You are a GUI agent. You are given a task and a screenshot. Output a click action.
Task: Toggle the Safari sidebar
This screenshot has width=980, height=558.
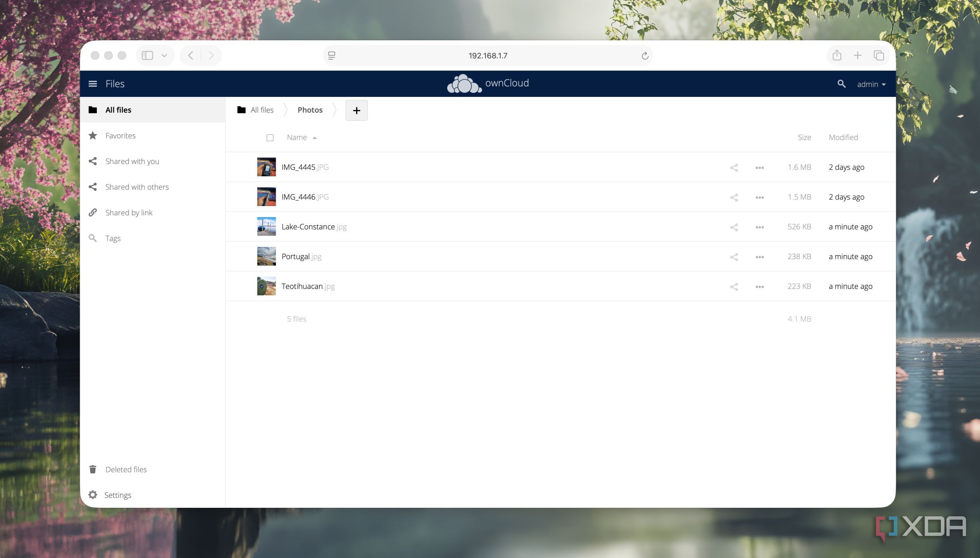147,55
